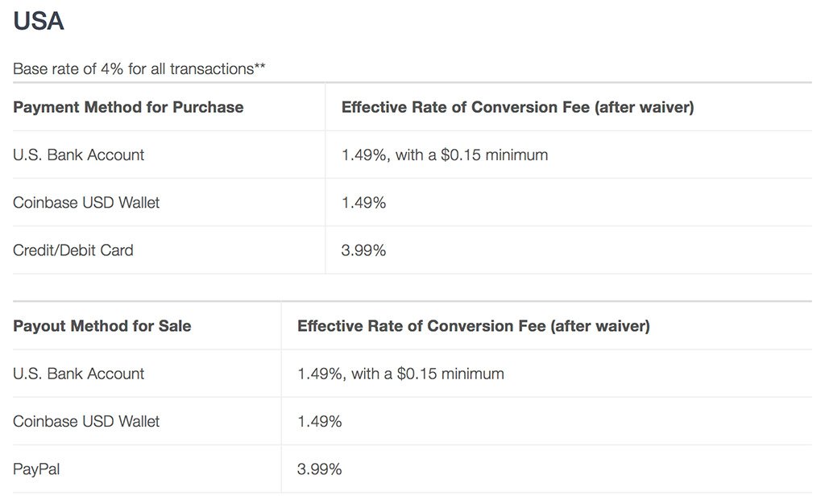Click purchase 1.49% with $0.15 minimum
The height and width of the screenshot is (504, 825).
coord(445,155)
